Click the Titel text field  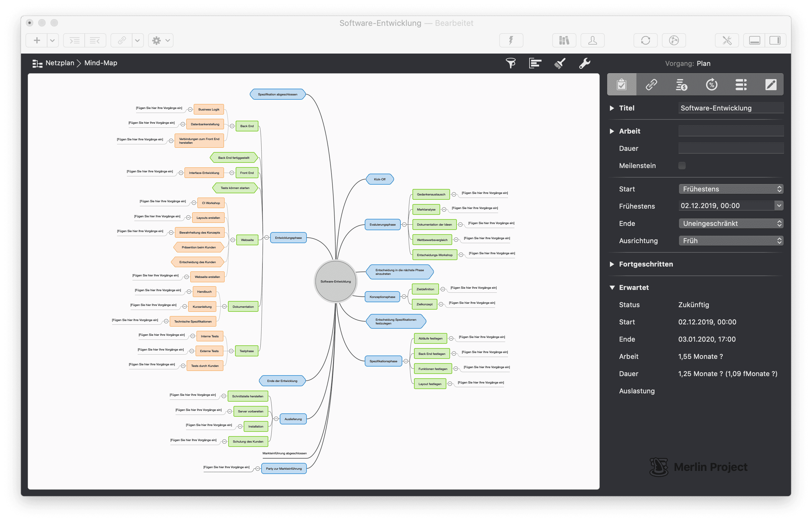point(731,108)
